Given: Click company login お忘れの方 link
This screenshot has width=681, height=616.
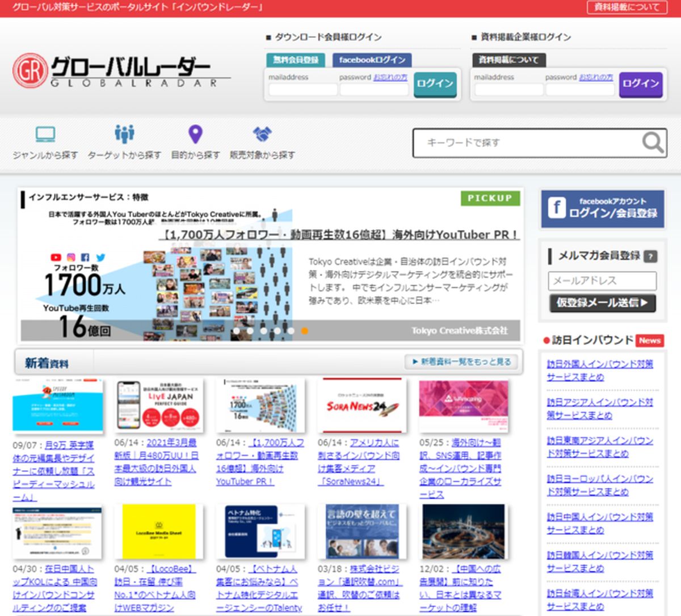Looking at the screenshot, I should [596, 77].
